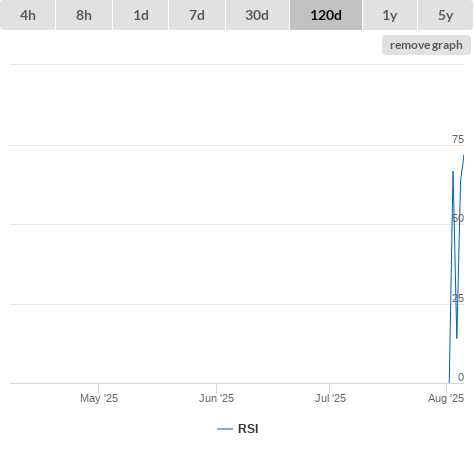
Task: Select the active 120d tab
Action: [326, 15]
